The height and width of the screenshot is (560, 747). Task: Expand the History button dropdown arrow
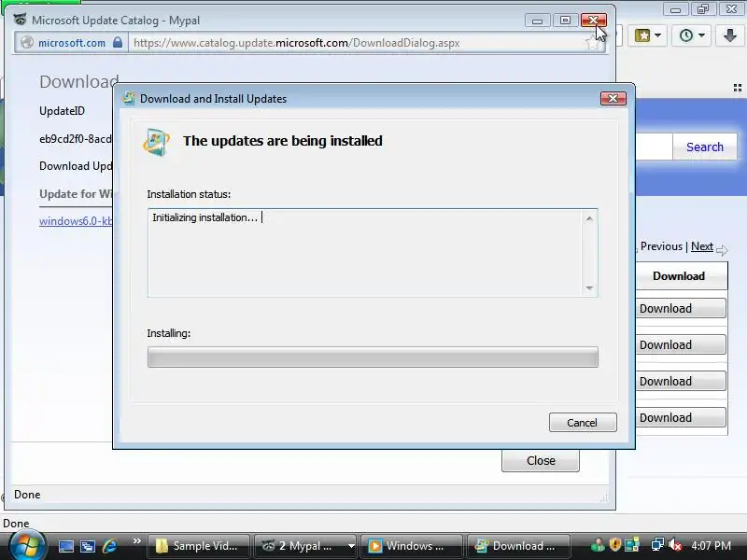coord(701,35)
